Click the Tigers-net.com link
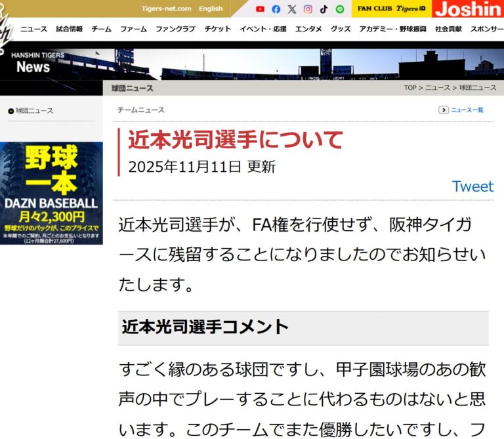This screenshot has width=504, height=439. [x=166, y=9]
